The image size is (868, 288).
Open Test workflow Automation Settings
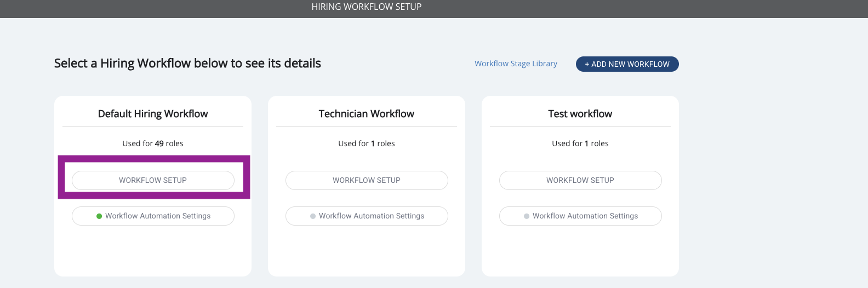pyautogui.click(x=585, y=216)
